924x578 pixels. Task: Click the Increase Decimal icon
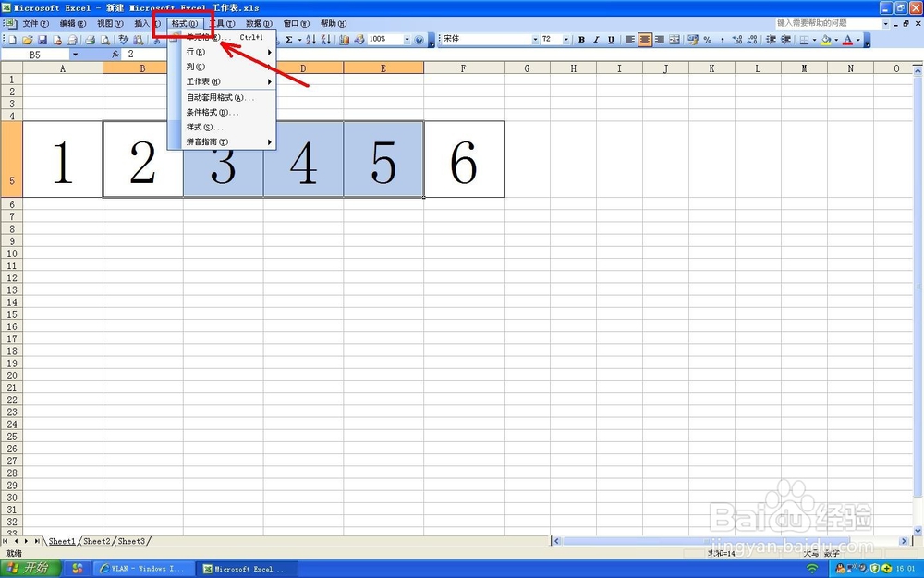pyautogui.click(x=737, y=40)
